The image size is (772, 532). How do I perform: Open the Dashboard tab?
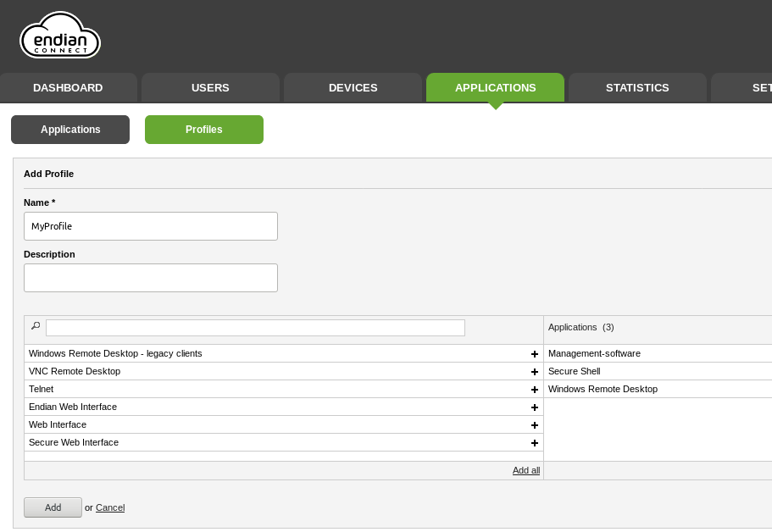pyautogui.click(x=68, y=87)
